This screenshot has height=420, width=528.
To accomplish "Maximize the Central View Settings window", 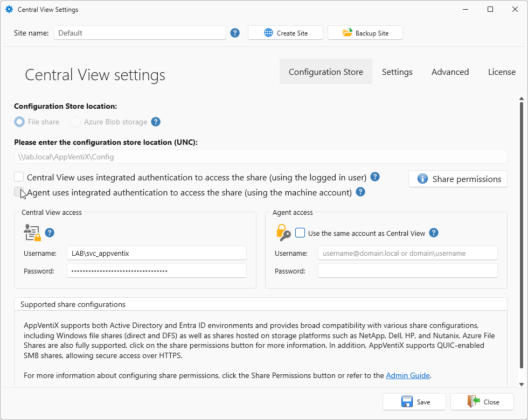I will click(x=490, y=10).
